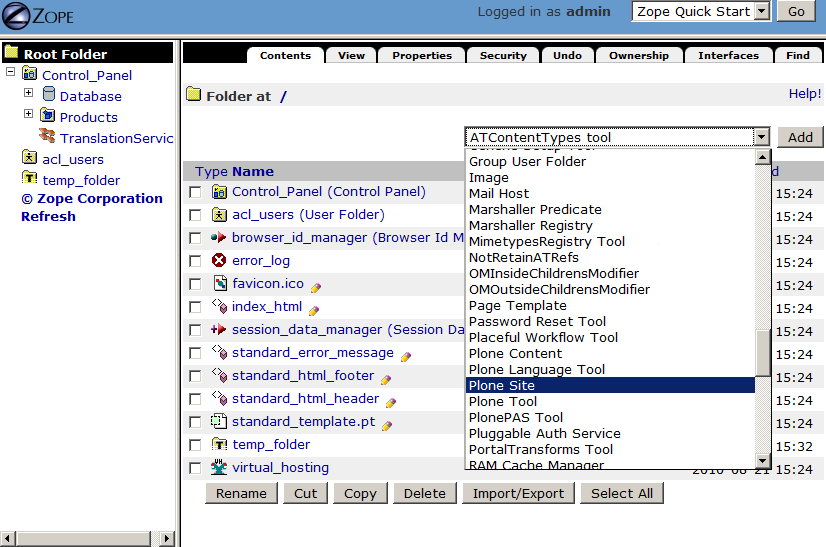Select 'Plone Site' in the dropdown list

pos(610,385)
